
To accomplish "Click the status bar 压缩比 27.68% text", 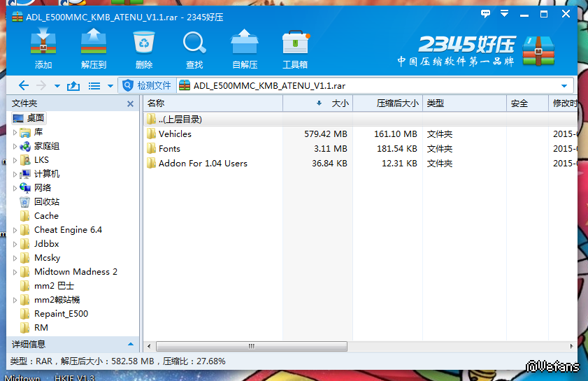I will click(194, 361).
